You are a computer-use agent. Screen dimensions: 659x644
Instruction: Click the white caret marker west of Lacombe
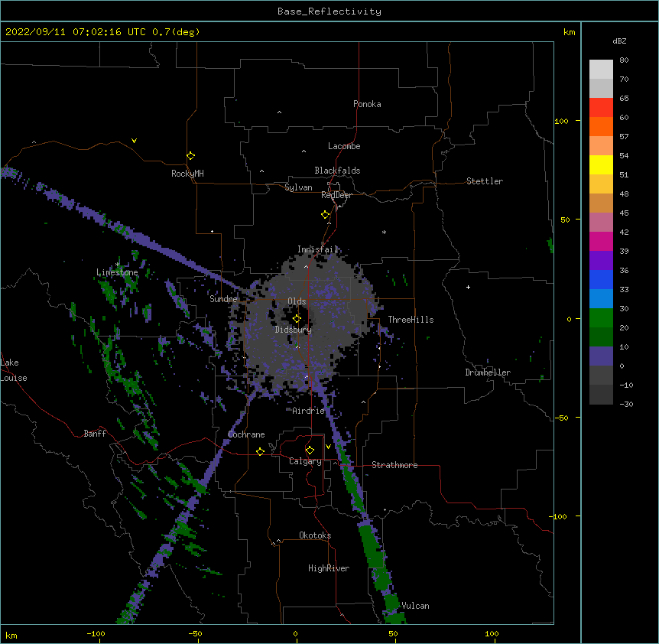point(304,151)
